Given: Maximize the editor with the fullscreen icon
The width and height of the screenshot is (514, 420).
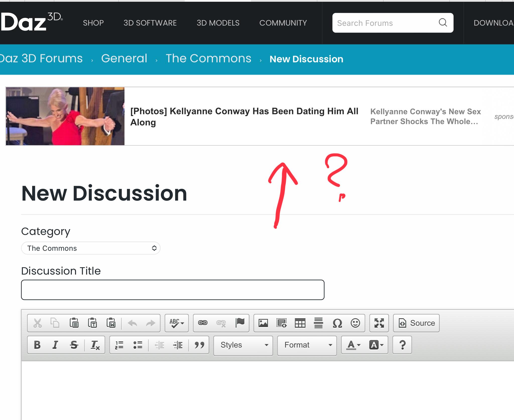Looking at the screenshot, I should [x=379, y=323].
